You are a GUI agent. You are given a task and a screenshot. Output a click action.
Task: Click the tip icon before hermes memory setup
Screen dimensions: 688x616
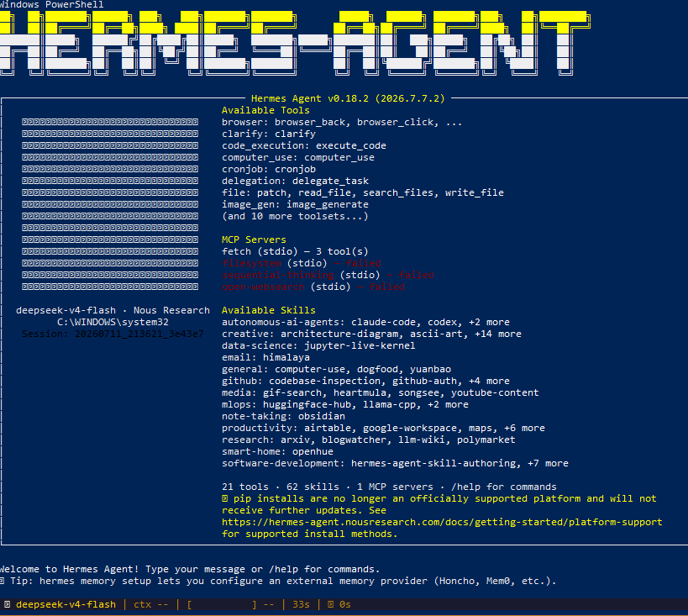click(3, 581)
